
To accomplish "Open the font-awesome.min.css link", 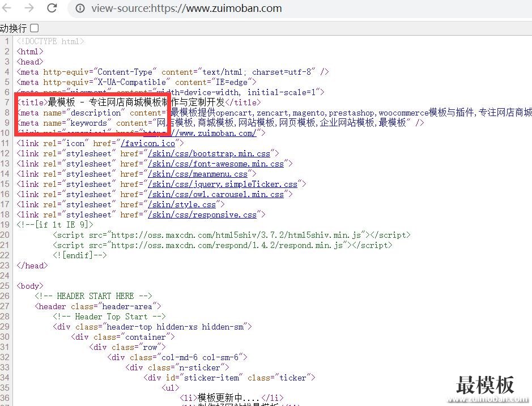I will click(x=216, y=164).
